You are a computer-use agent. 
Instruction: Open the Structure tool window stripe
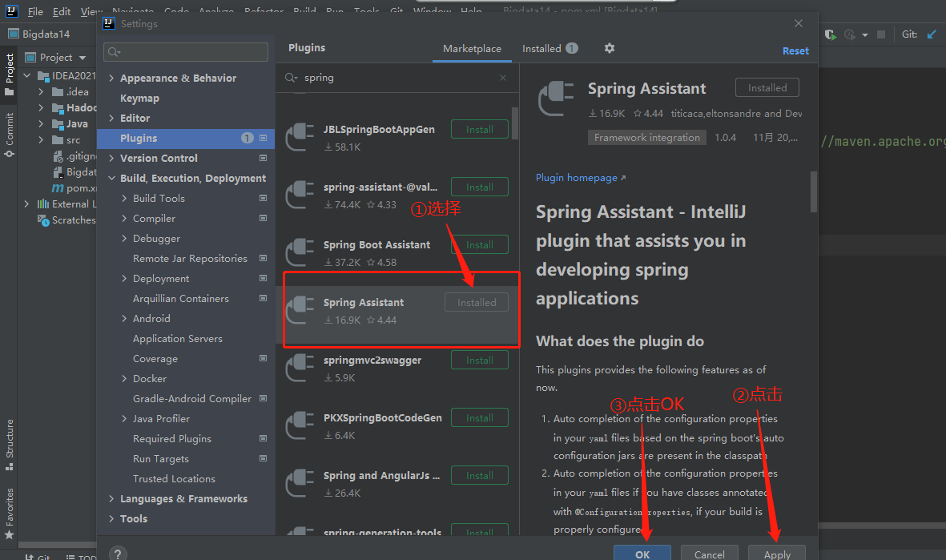9,445
